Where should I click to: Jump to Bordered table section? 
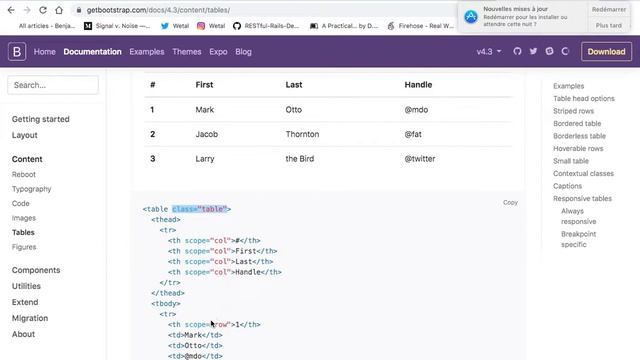tap(577, 123)
